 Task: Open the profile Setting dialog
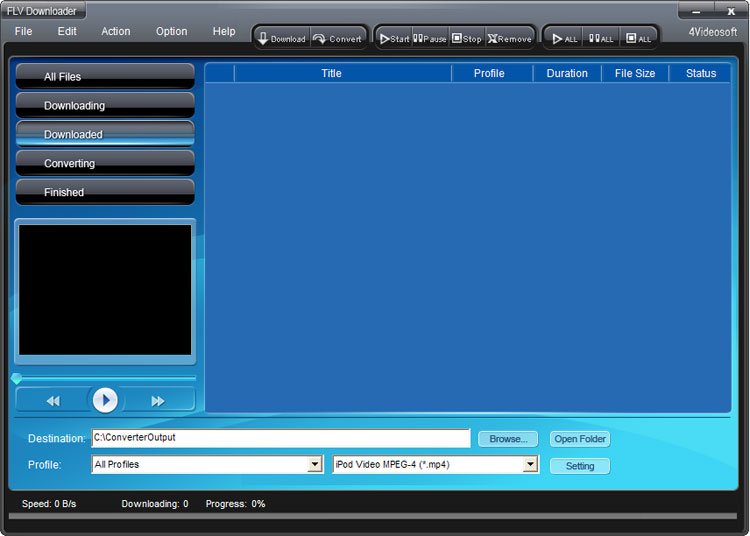click(580, 466)
